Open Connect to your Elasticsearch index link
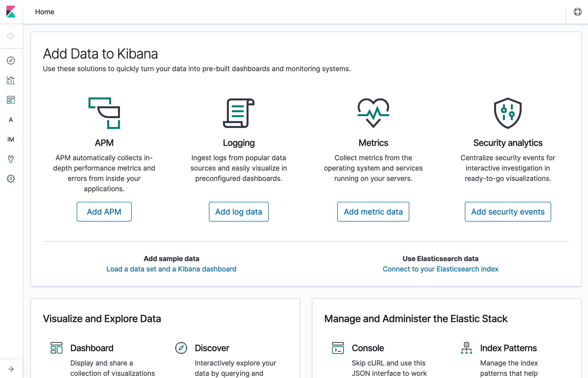588x378 pixels. click(441, 269)
